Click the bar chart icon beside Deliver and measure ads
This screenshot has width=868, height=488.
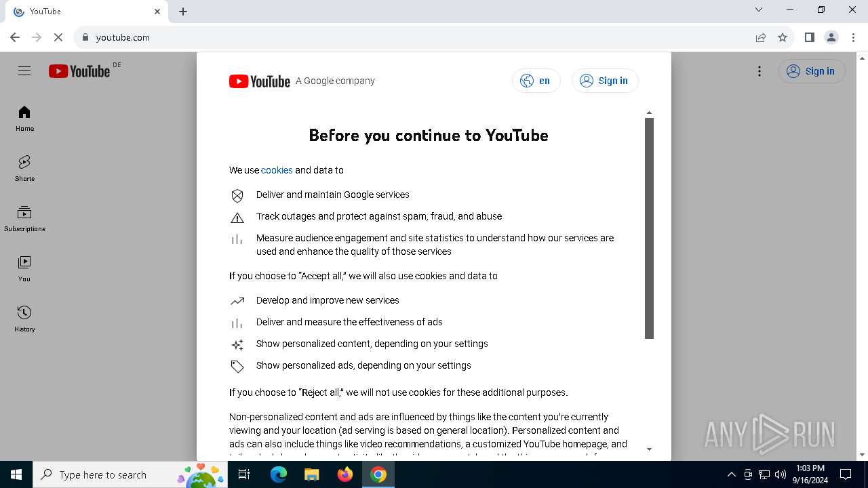pyautogui.click(x=237, y=323)
